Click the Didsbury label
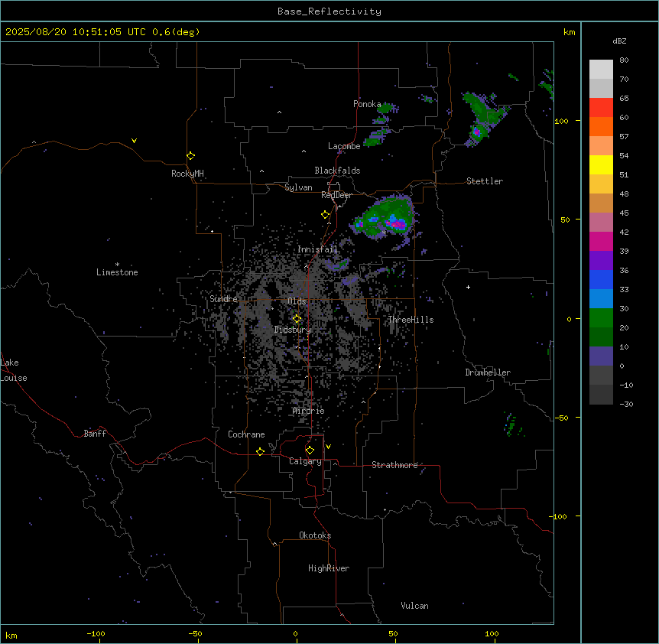This screenshot has width=659, height=644. [293, 330]
